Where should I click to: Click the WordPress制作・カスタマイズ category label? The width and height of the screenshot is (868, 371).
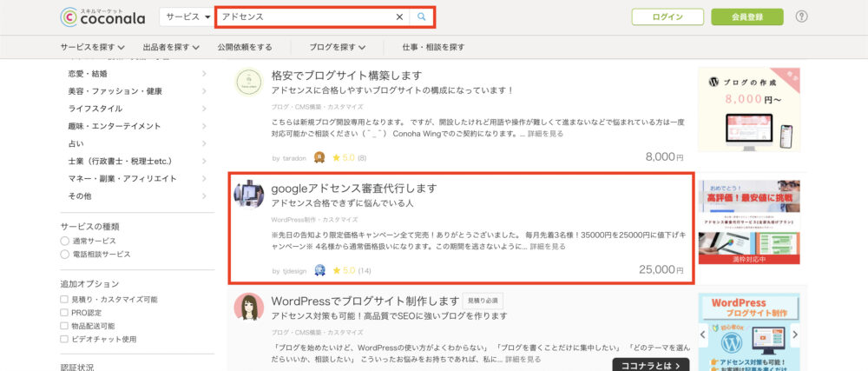[314, 219]
